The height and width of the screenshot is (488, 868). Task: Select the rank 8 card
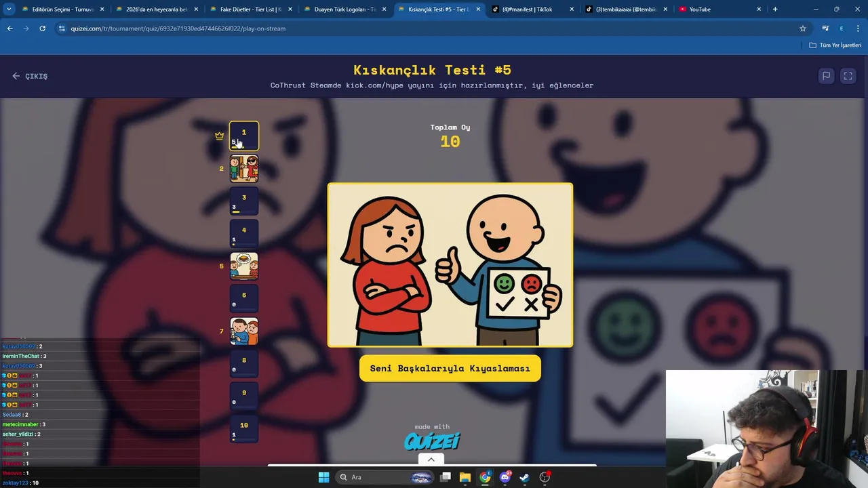point(244,363)
